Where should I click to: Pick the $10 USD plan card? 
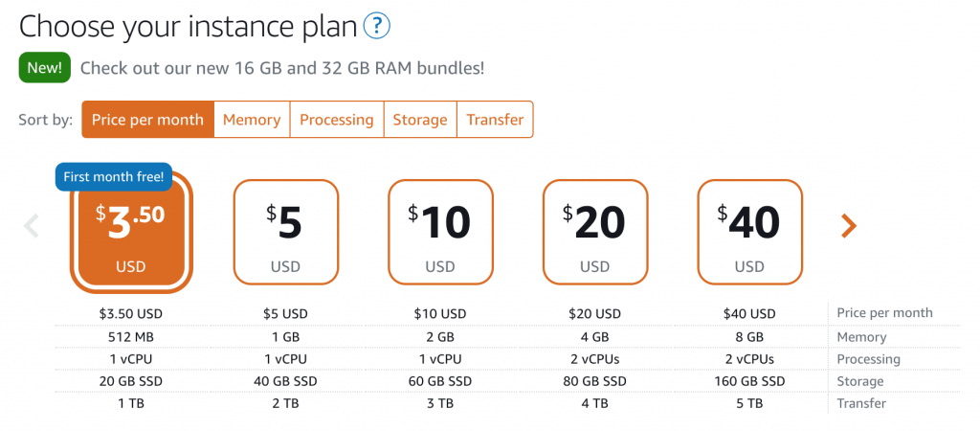click(x=440, y=232)
